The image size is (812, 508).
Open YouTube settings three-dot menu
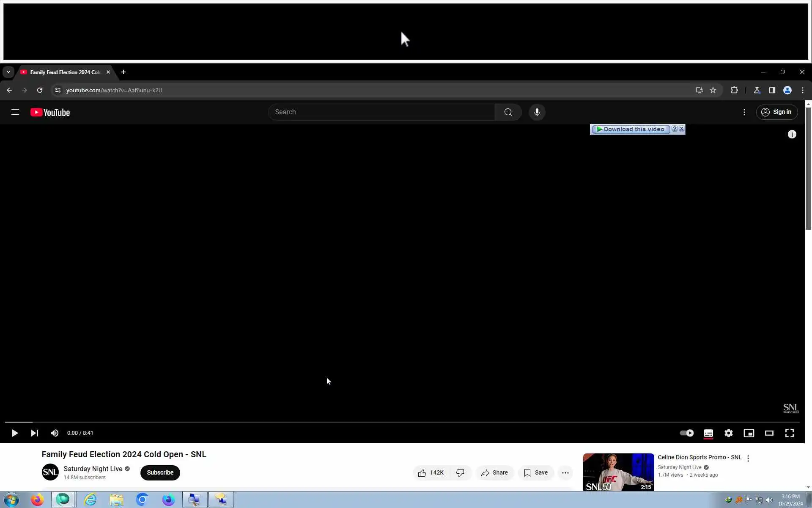(x=744, y=112)
